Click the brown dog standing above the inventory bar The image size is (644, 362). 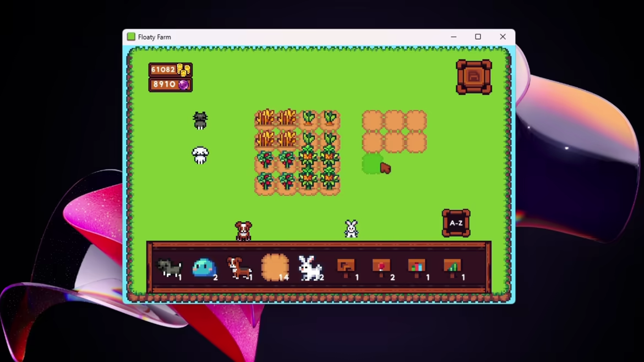pyautogui.click(x=243, y=231)
